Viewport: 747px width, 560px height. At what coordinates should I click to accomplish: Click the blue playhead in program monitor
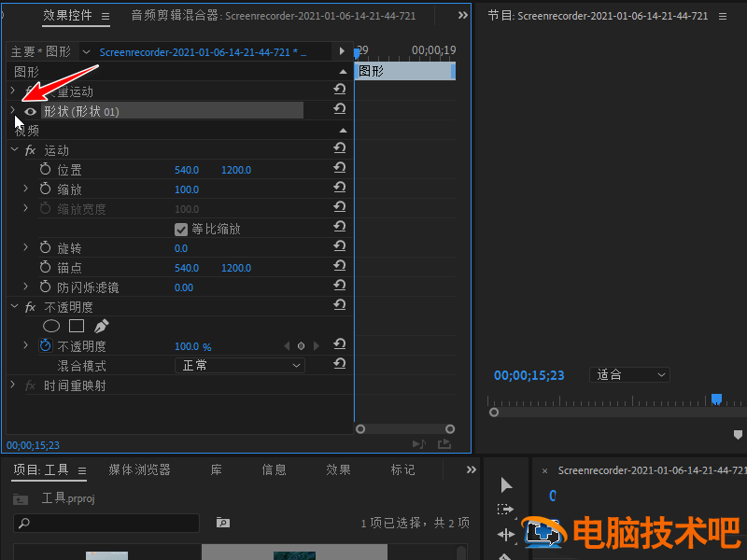click(716, 399)
